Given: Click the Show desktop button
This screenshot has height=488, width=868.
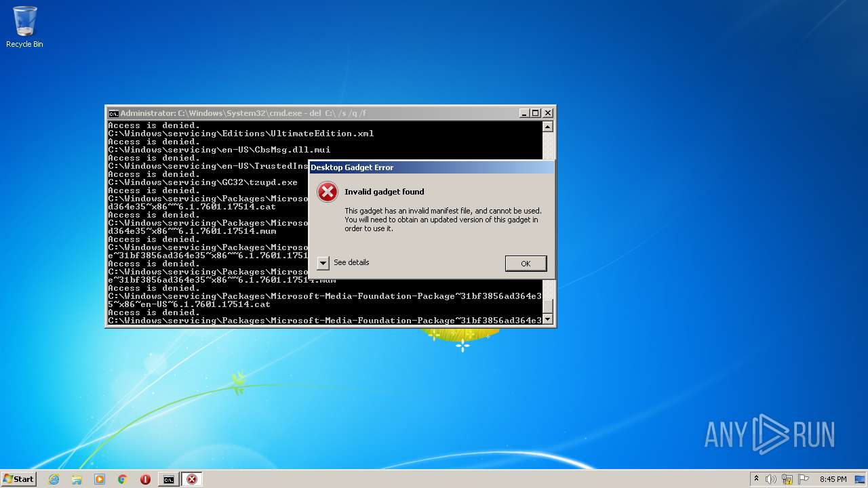Looking at the screenshot, I should pyautogui.click(x=860, y=479).
